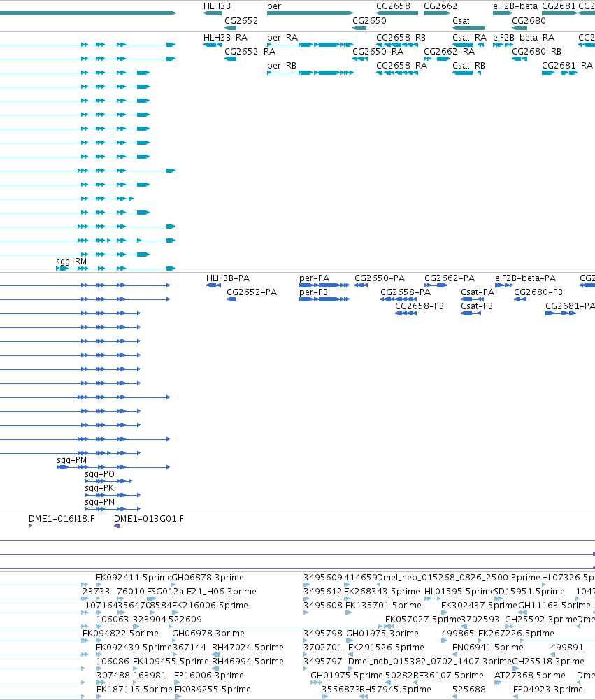Select the GH06878.3prime EST label
This screenshot has height=700, width=595.
point(208,578)
